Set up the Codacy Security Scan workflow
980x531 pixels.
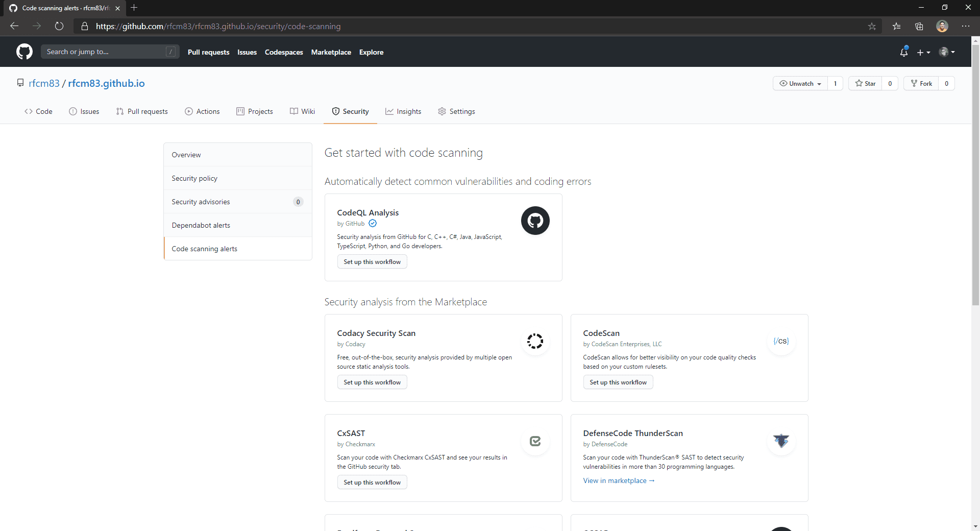[x=372, y=382]
